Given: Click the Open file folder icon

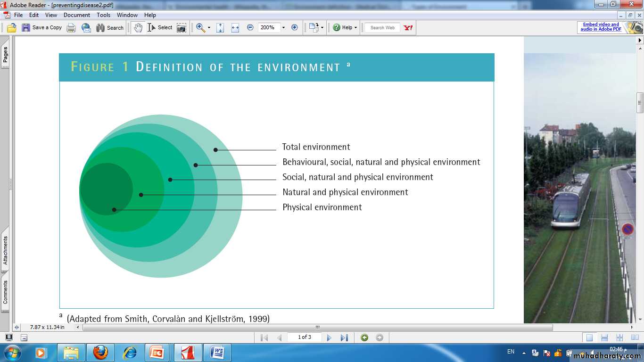Looking at the screenshot, I should 12,28.
